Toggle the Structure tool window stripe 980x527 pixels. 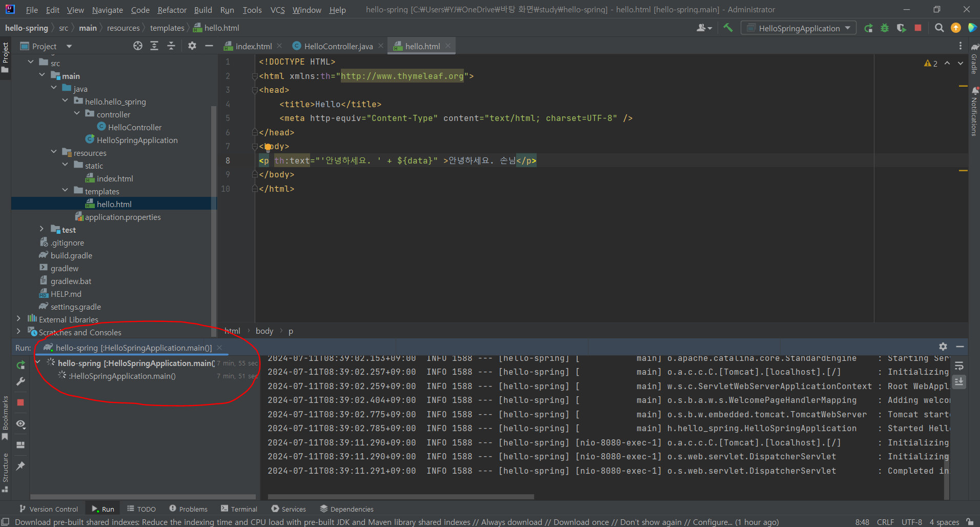click(5, 473)
